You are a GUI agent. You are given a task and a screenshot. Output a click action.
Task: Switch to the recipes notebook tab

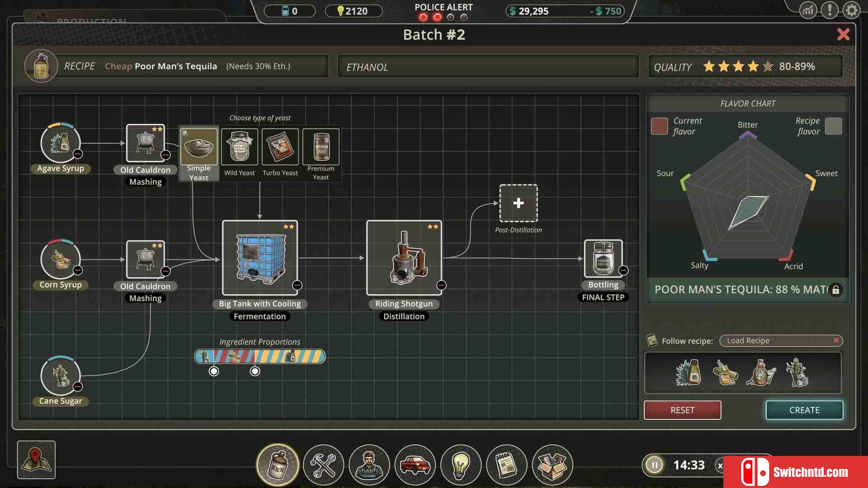pyautogui.click(x=506, y=465)
